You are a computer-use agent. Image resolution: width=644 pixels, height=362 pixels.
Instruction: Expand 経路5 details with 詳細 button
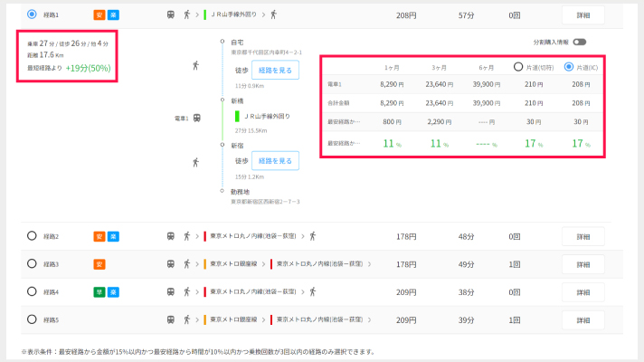(583, 320)
